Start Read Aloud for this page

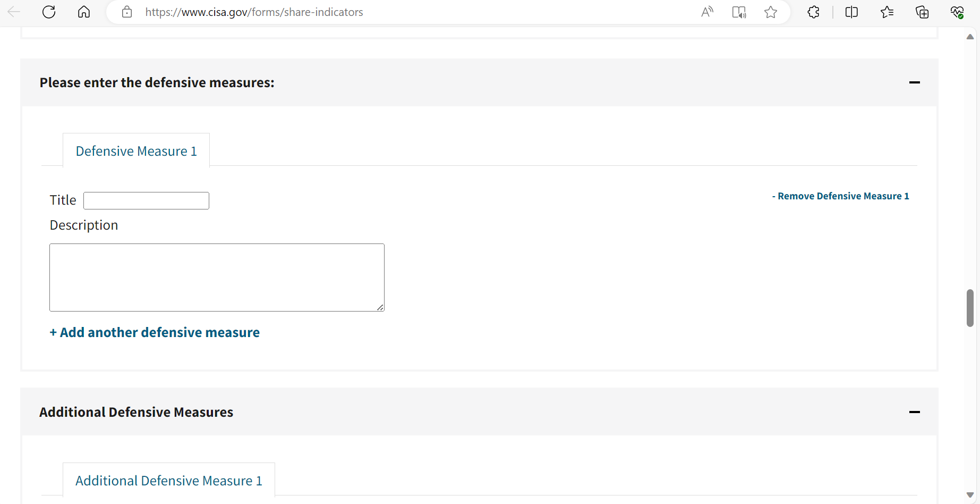coord(707,12)
